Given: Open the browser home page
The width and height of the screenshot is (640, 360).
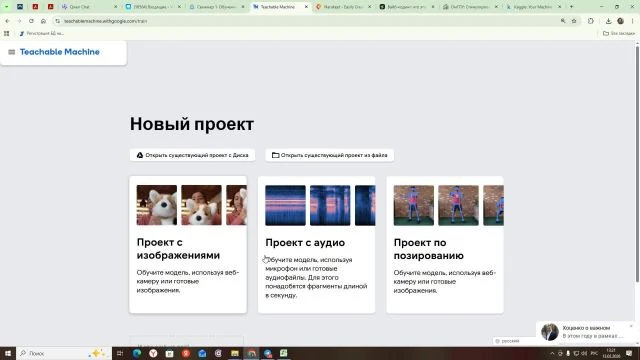Looking at the screenshot, I should [x=43, y=21].
